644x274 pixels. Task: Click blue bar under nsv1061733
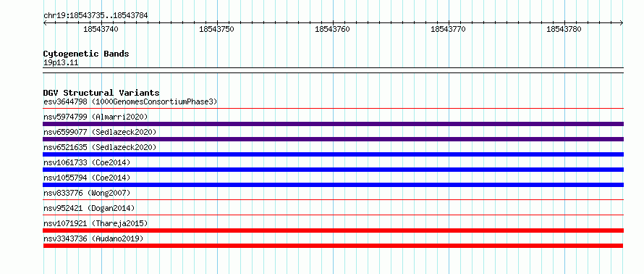pos(333,170)
